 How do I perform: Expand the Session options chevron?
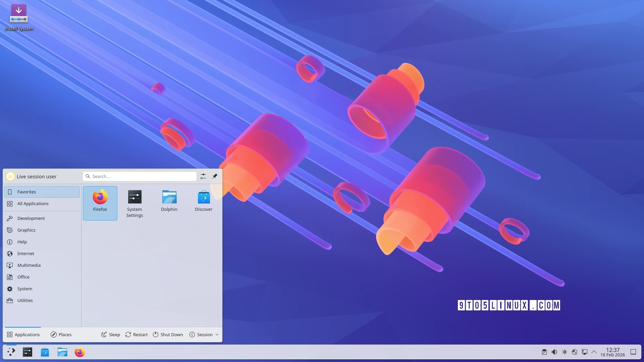pyautogui.click(x=217, y=334)
